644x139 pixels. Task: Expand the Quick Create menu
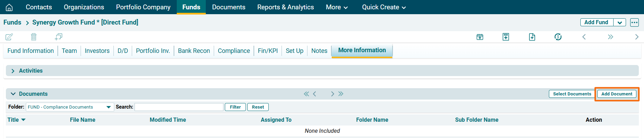pos(384,7)
